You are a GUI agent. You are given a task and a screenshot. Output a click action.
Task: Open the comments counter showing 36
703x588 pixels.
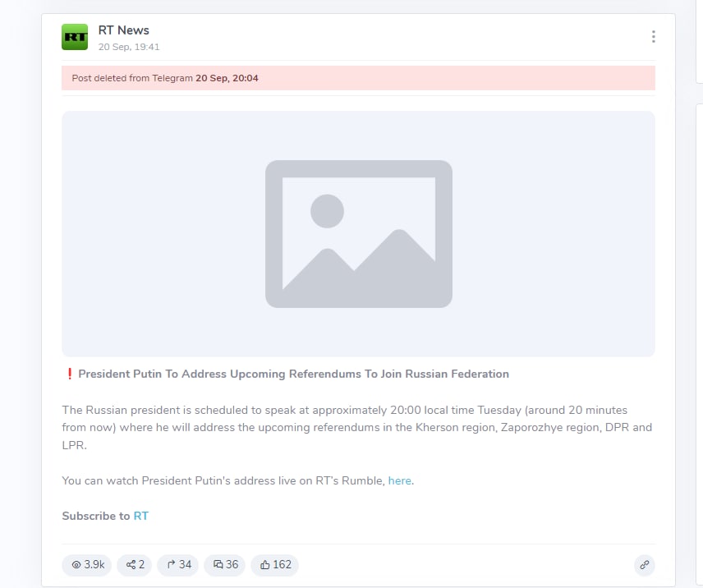tap(225, 565)
